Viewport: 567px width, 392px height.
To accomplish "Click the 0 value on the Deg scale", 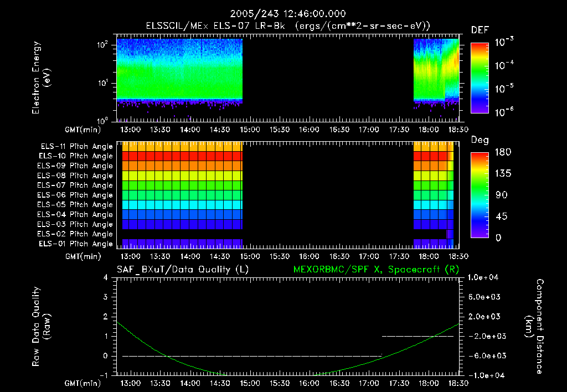I will tap(499, 238).
